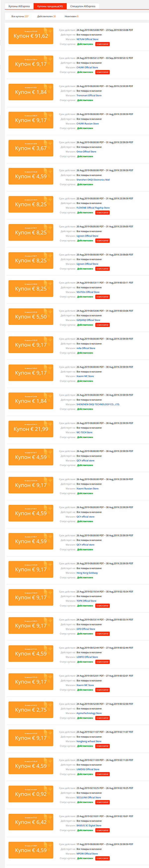Open the Купон € 6,42 coupon card
The image size is (149, 868).
pos(31,822)
